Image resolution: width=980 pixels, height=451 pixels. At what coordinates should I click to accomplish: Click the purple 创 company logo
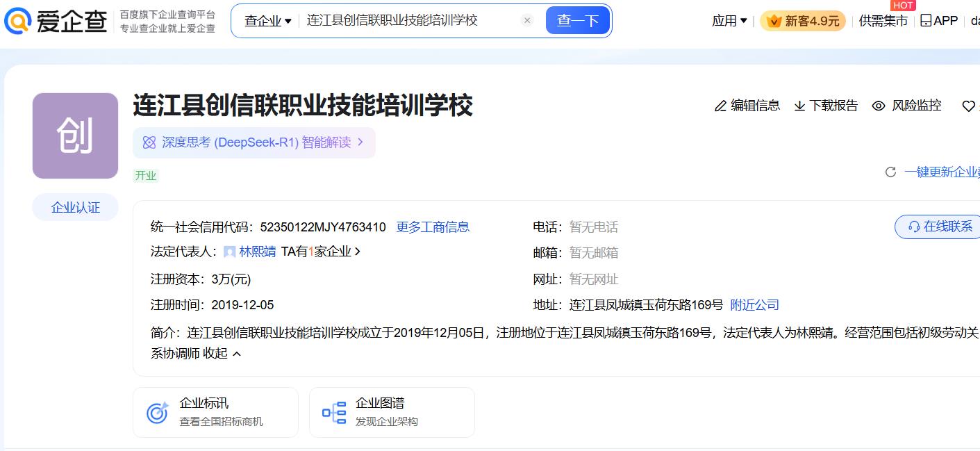75,136
